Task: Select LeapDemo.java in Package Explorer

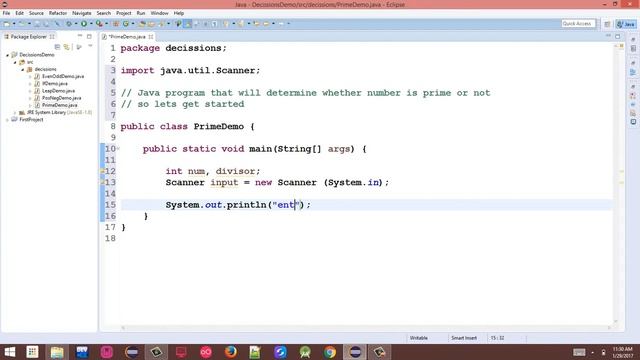Action: (58, 91)
